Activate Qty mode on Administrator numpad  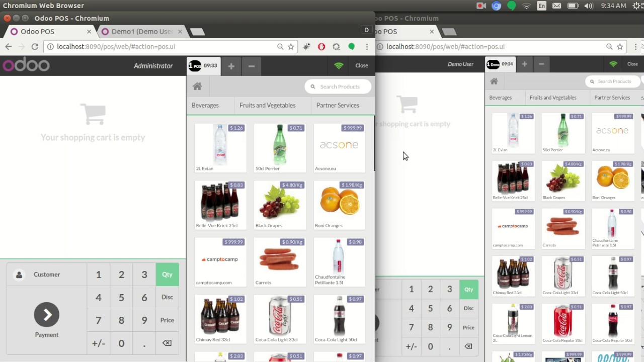point(167,275)
